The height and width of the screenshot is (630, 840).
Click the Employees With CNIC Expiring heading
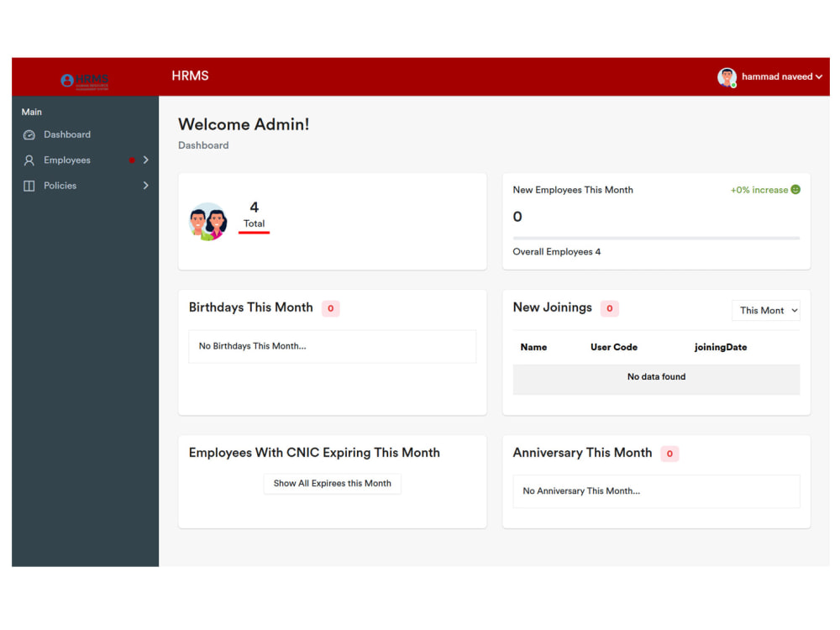[314, 454]
